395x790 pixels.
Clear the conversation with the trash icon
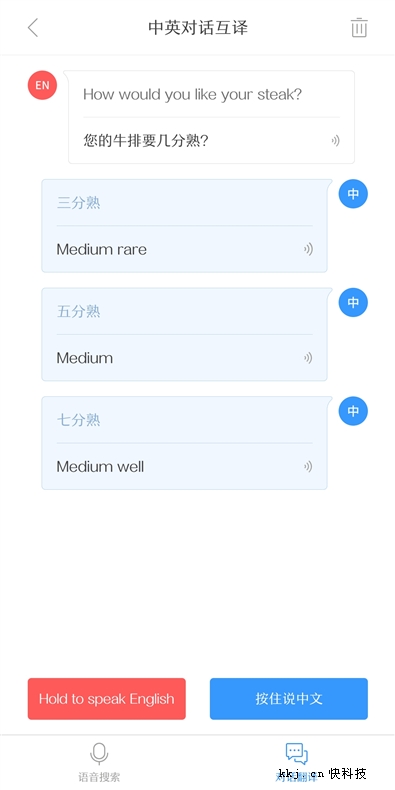coord(359,28)
